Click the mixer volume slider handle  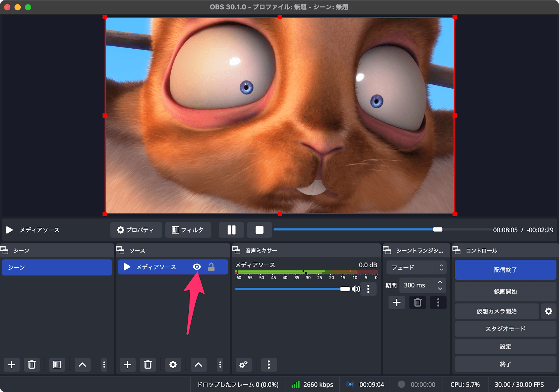(345, 289)
